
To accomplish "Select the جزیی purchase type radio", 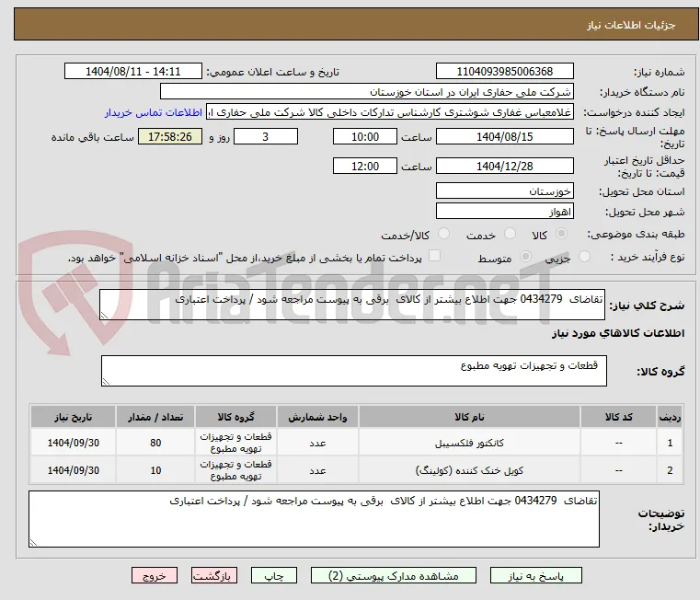I will pyautogui.click(x=584, y=257).
